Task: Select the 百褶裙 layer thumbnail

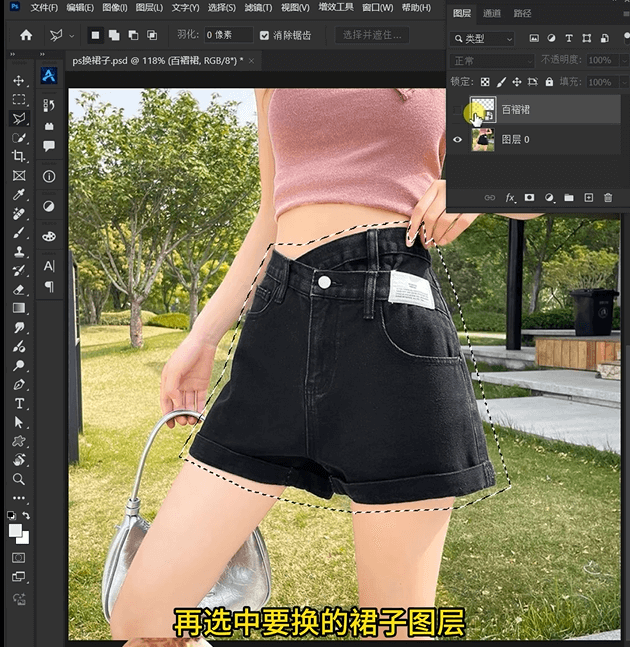Action: click(x=483, y=110)
